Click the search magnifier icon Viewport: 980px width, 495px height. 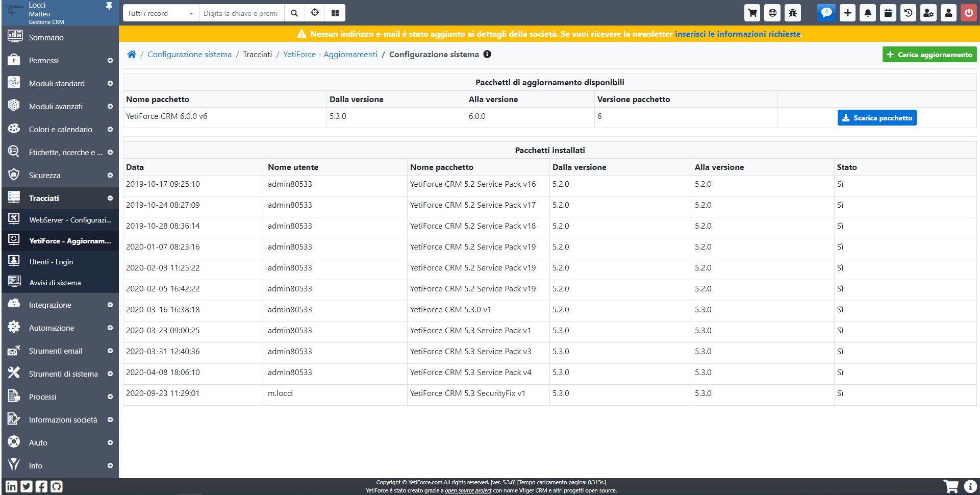(294, 13)
